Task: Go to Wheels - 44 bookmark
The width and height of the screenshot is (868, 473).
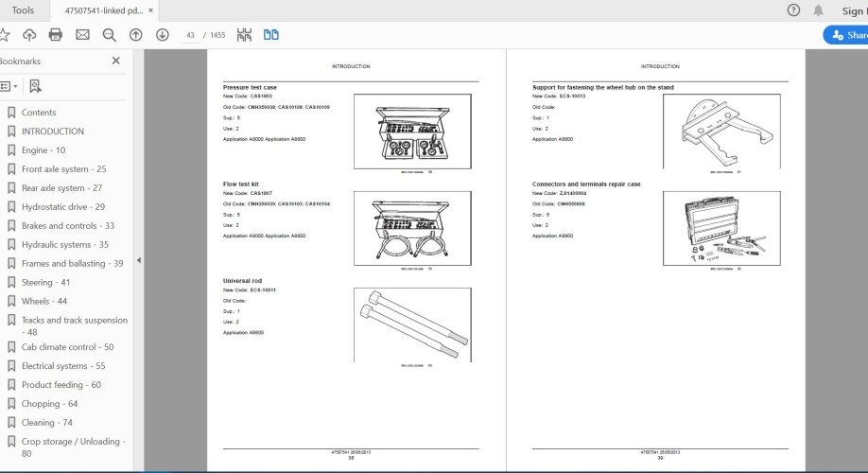Action: 43,301
